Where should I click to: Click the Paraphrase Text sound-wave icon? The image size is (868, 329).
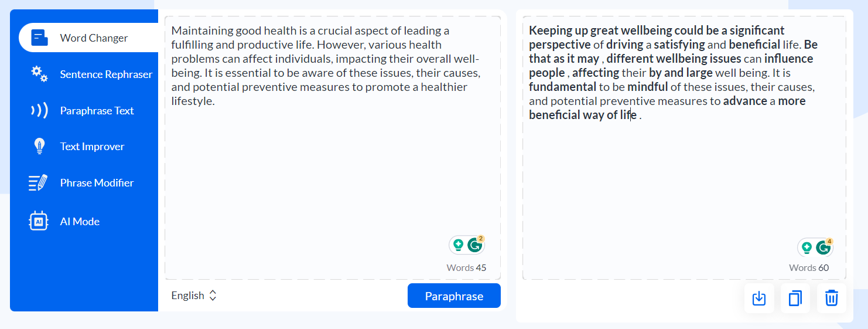[x=39, y=111]
